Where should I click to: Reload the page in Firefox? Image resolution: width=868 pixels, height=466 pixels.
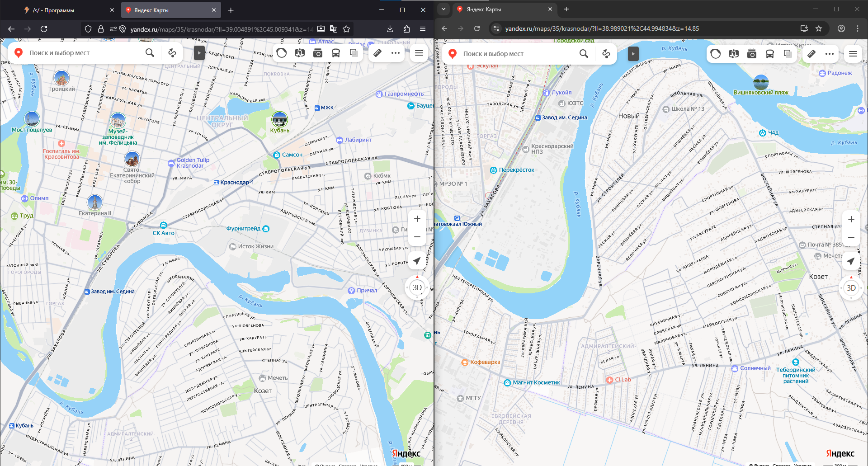pos(44,29)
